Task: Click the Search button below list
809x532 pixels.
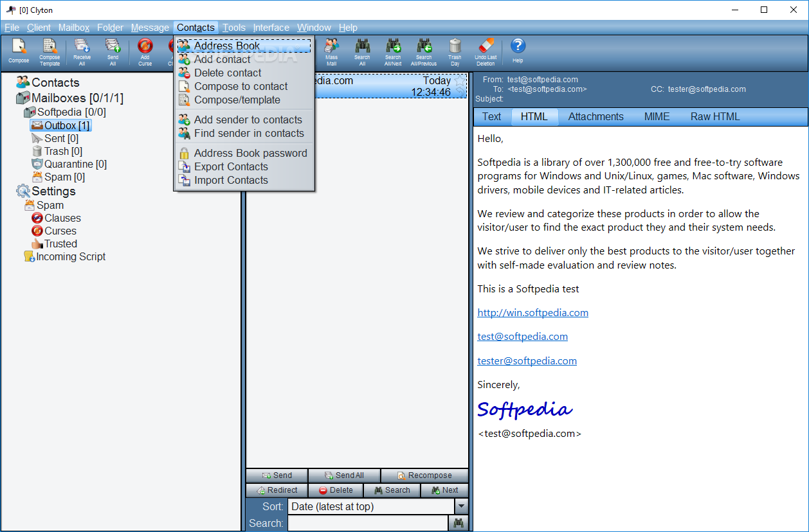Action: pos(392,490)
